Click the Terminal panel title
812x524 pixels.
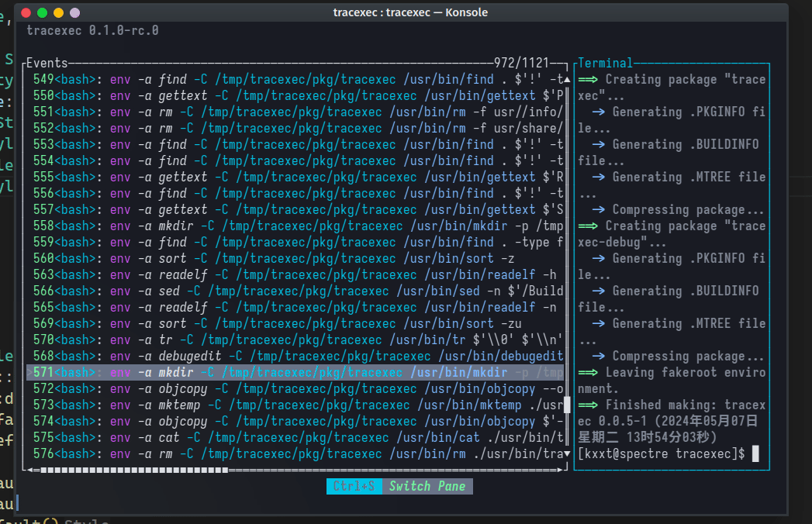pyautogui.click(x=607, y=62)
